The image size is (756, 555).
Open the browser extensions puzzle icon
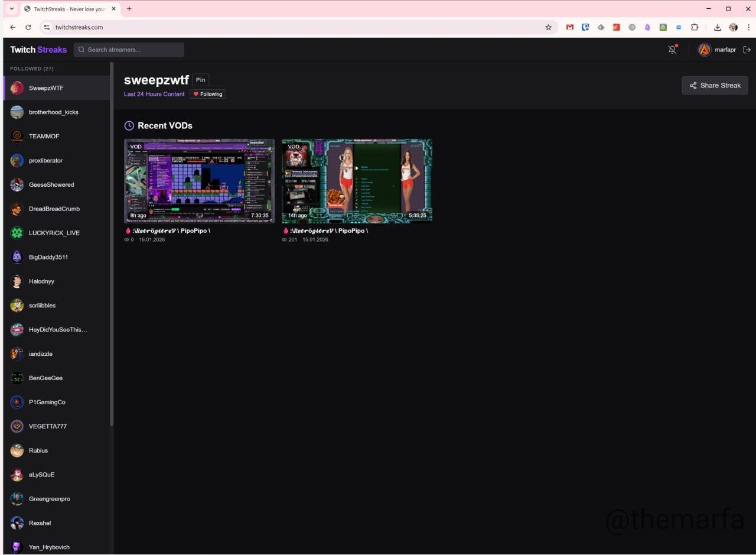pyautogui.click(x=695, y=27)
